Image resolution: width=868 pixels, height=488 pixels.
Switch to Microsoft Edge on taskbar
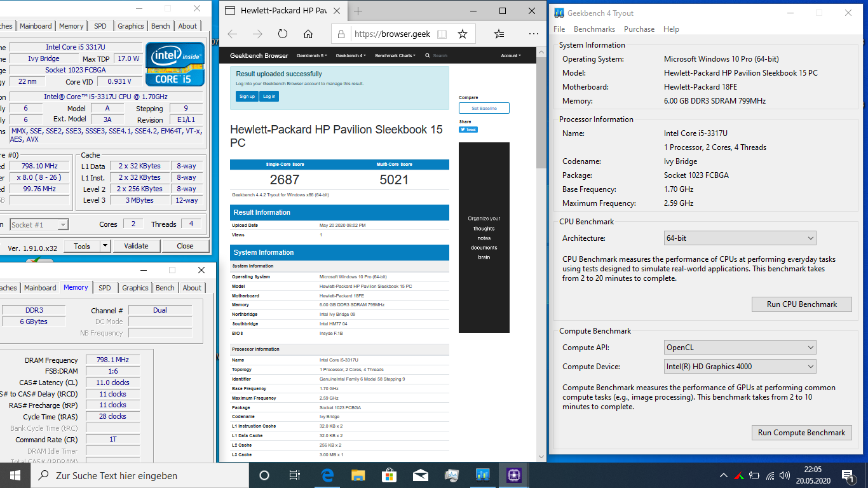328,475
